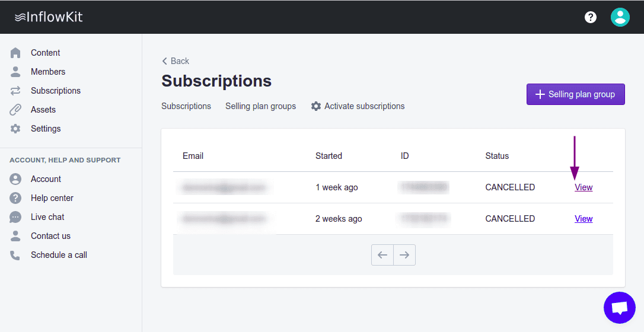This screenshot has width=644, height=332.
Task: Go Back from the Subscriptions page
Action: pyautogui.click(x=176, y=61)
